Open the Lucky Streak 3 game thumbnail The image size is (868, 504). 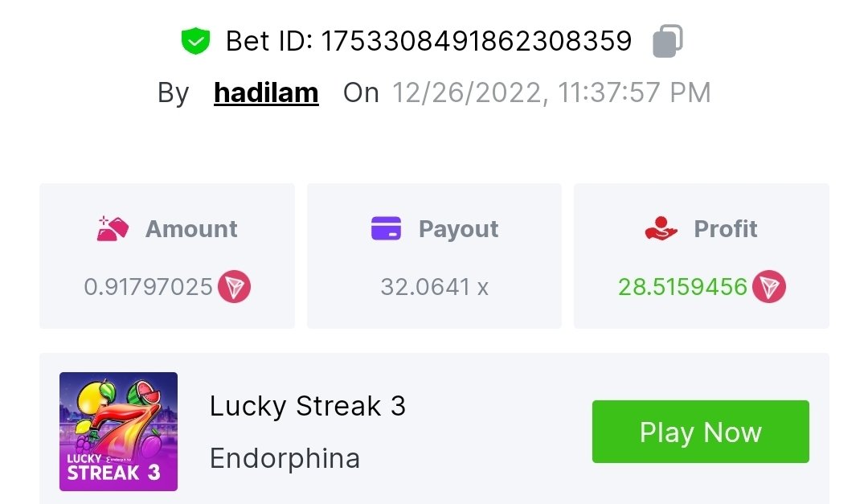pyautogui.click(x=118, y=432)
